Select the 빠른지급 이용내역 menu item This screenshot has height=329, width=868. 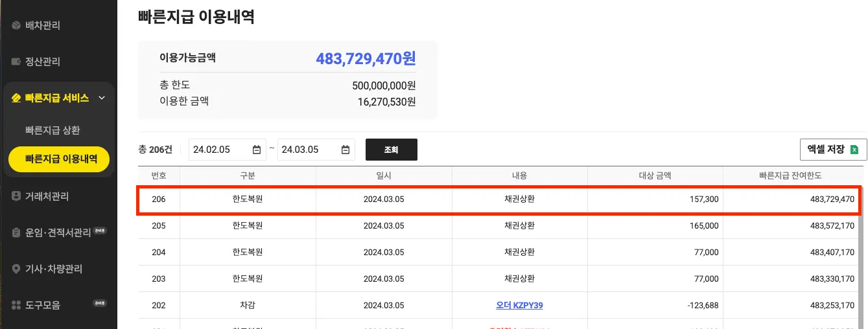pyautogui.click(x=61, y=159)
